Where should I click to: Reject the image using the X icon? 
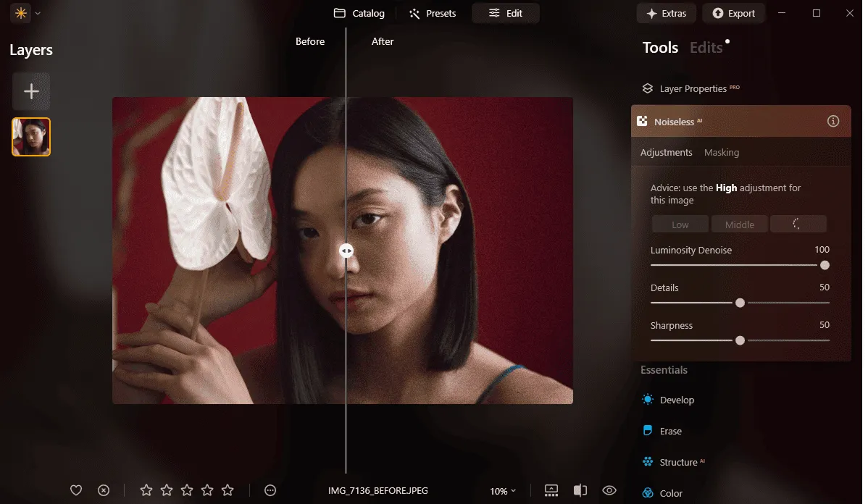[x=104, y=490]
